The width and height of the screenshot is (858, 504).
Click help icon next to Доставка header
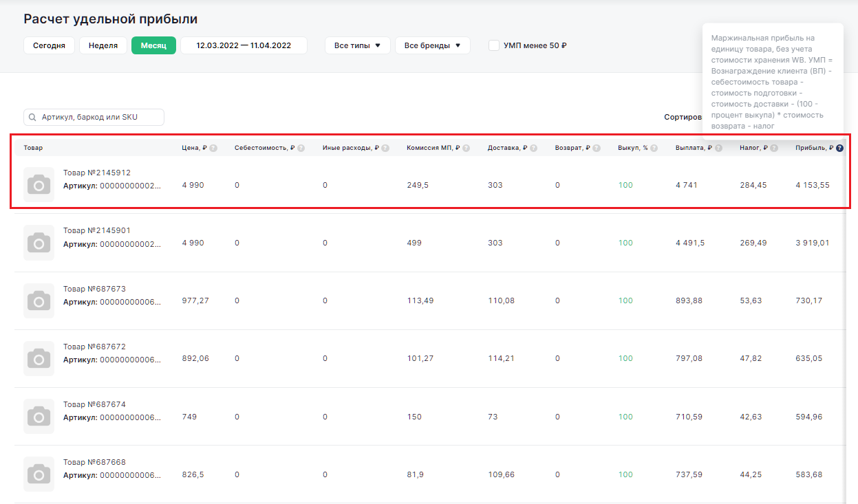click(534, 148)
